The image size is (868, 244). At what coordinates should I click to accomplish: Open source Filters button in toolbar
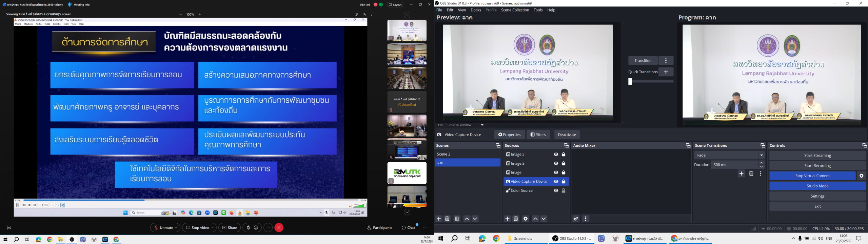[538, 135]
